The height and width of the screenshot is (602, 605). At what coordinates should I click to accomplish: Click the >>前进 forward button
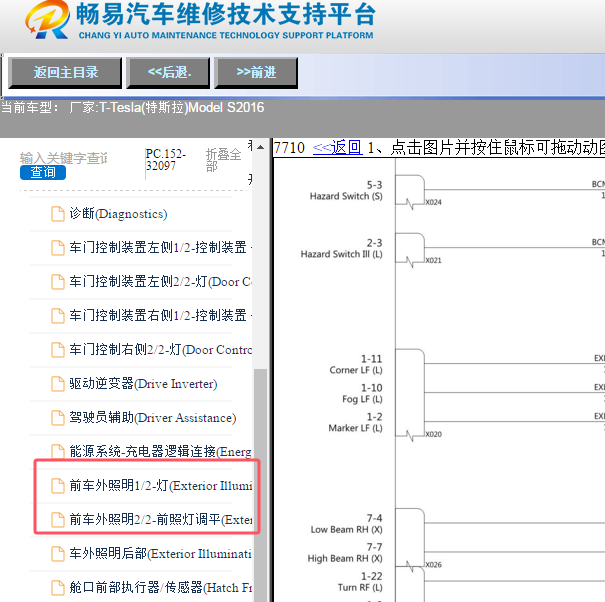256,73
